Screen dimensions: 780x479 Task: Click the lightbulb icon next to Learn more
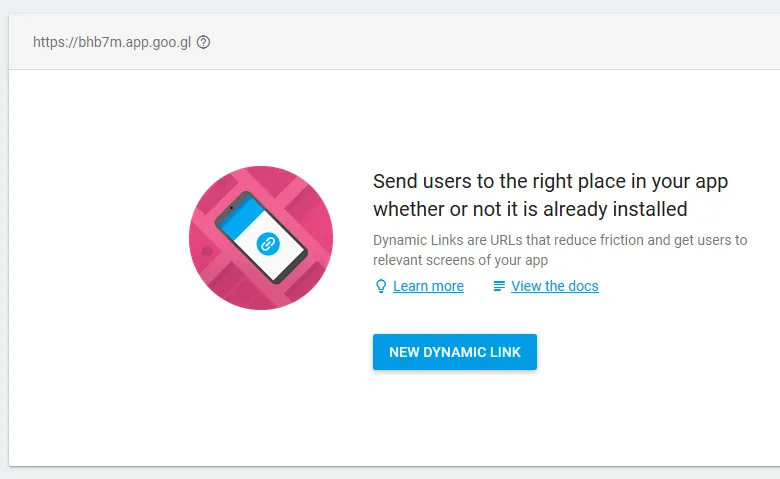(x=381, y=286)
